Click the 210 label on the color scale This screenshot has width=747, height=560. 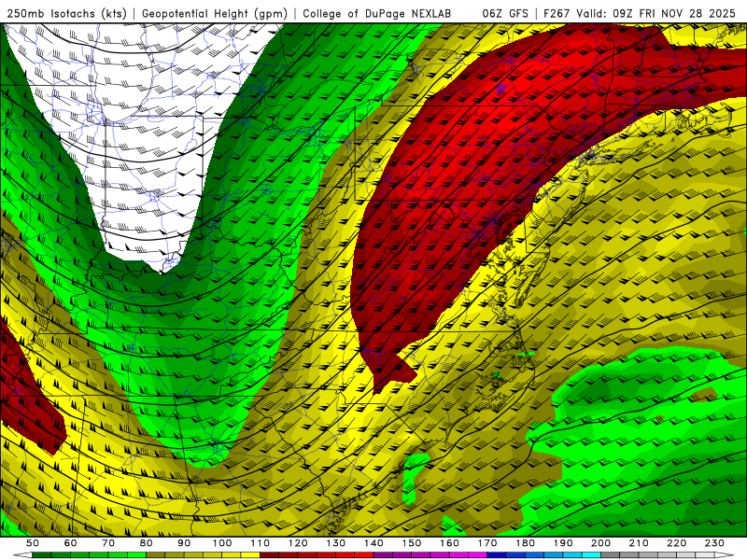click(x=639, y=543)
